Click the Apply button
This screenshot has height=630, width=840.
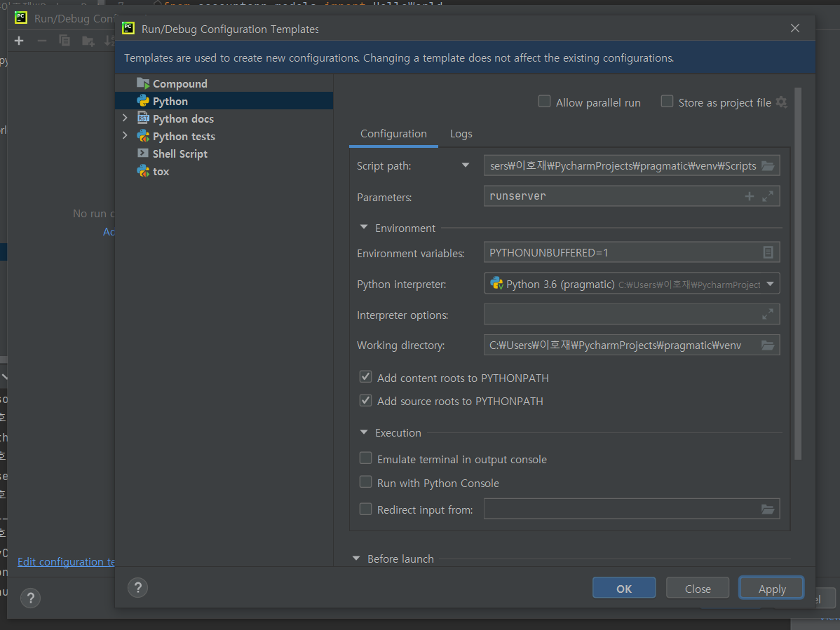pyautogui.click(x=771, y=588)
